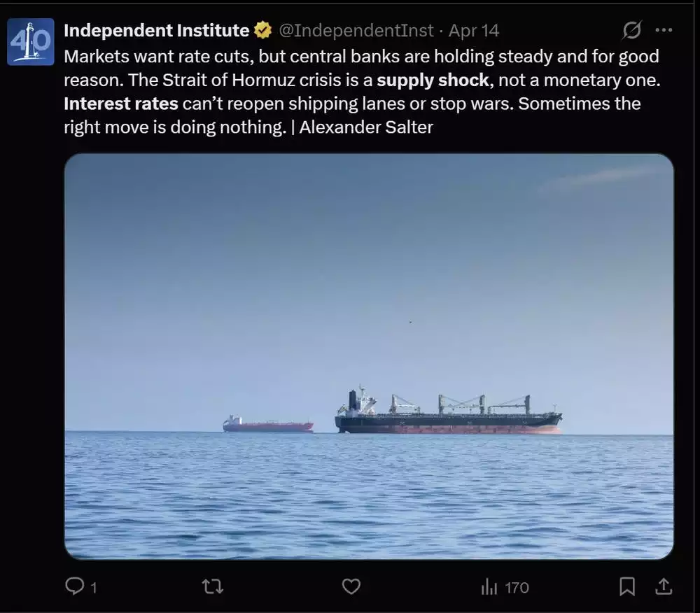This screenshot has width=700, height=613.
Task: Open profile via lighthouse avatar
Action: [x=30, y=41]
